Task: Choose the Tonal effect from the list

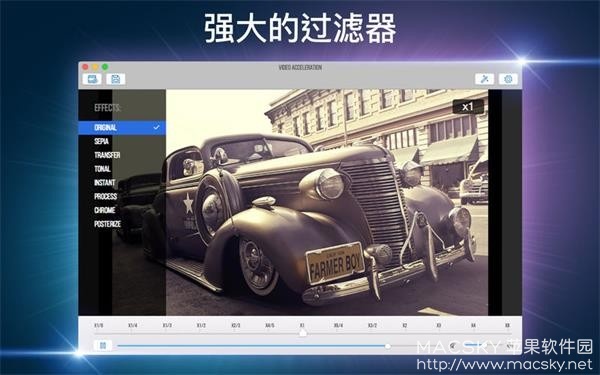Action: pyautogui.click(x=102, y=169)
